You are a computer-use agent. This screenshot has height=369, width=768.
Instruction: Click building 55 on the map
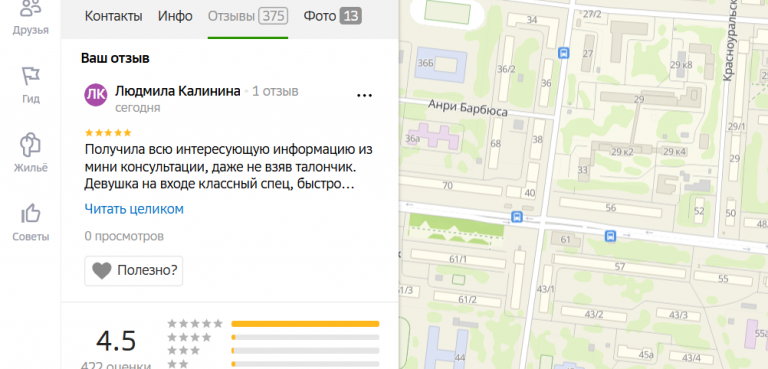coord(723,279)
